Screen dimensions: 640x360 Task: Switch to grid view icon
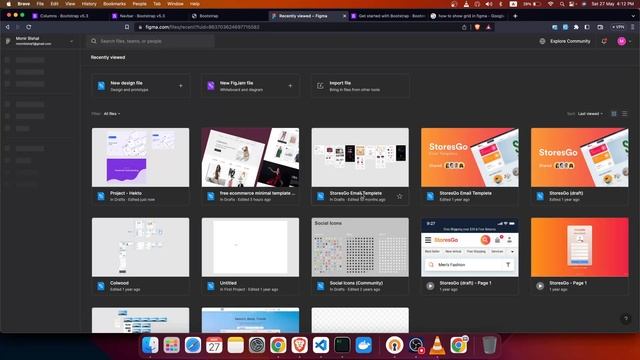point(613,114)
